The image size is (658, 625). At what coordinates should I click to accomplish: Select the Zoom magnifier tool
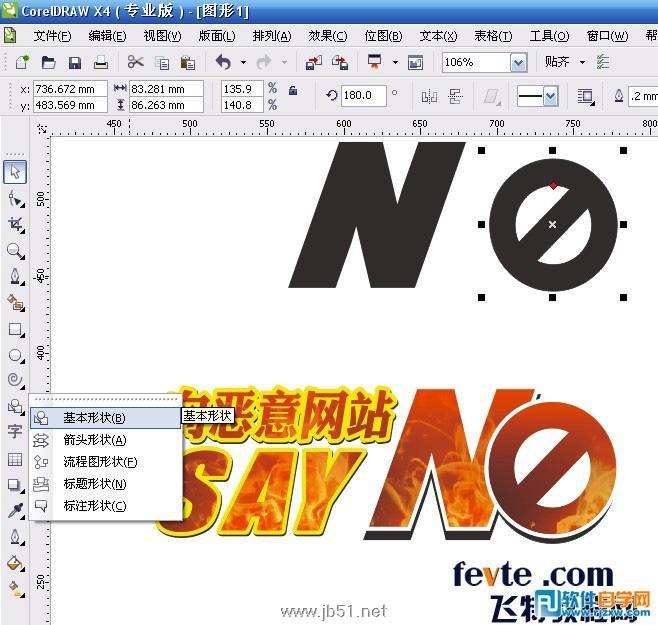tap(15, 251)
